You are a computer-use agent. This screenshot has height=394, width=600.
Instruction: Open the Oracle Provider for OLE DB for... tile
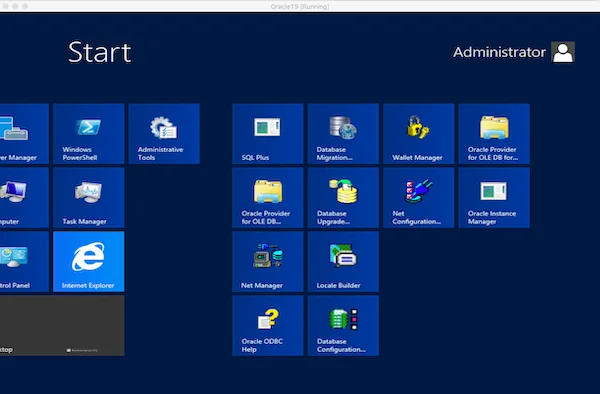pos(494,134)
